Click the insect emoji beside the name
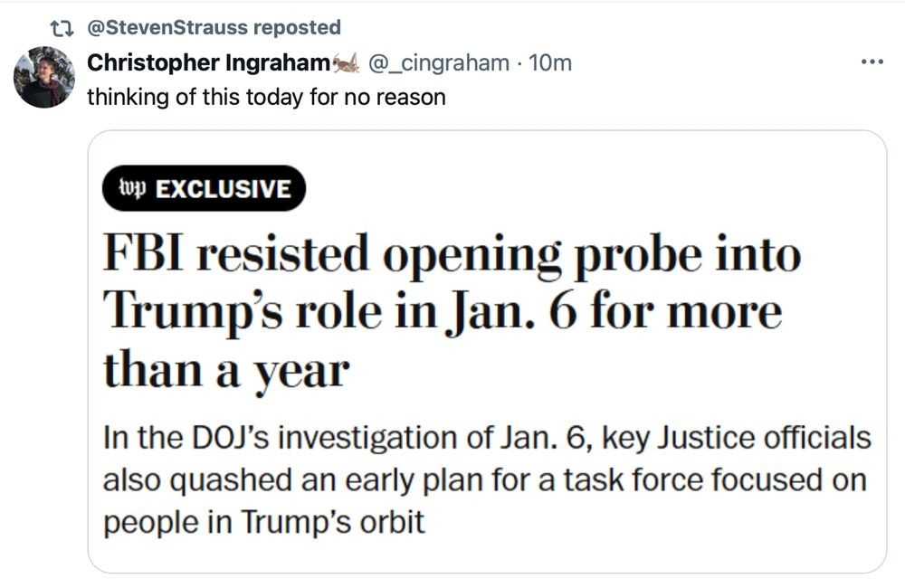The height and width of the screenshot is (588, 905). 347,63
